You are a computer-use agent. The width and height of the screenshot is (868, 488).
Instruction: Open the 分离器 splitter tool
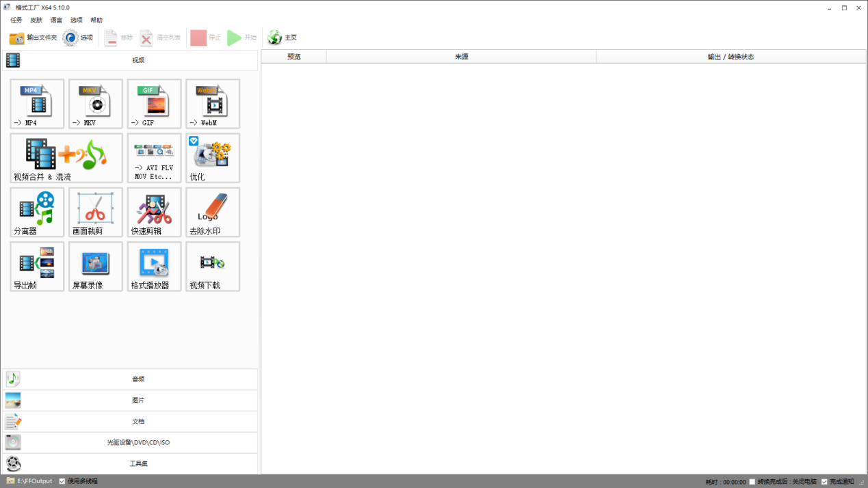click(x=37, y=213)
